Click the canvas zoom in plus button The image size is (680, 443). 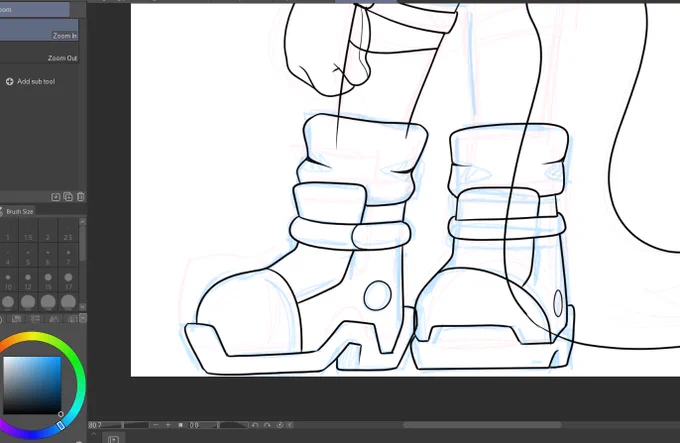(168, 425)
